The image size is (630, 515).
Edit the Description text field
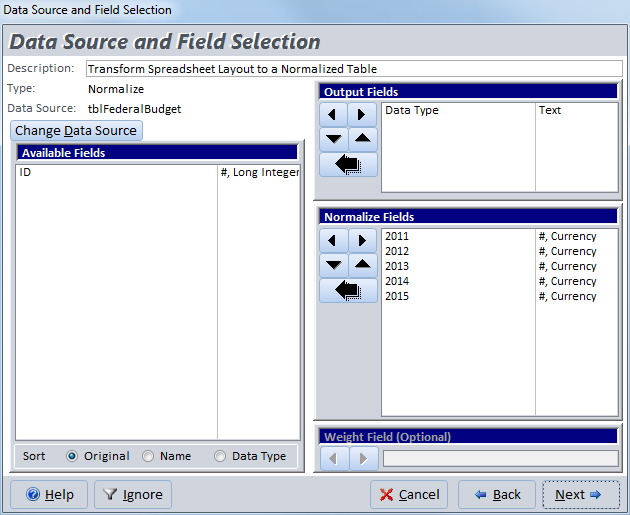[354, 69]
